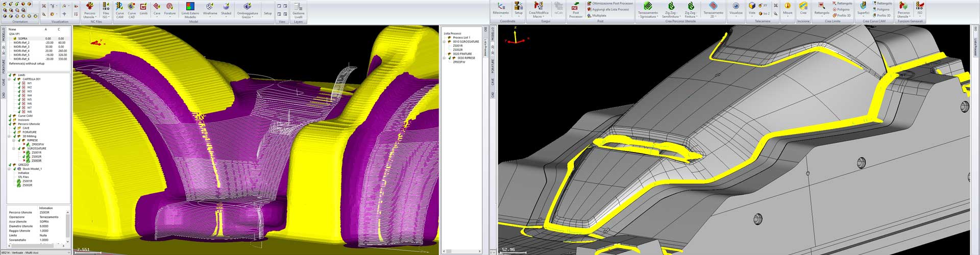This screenshot has height=255, width=980.
Task: Open the Files ISO dropdown
Action: click(106, 10)
